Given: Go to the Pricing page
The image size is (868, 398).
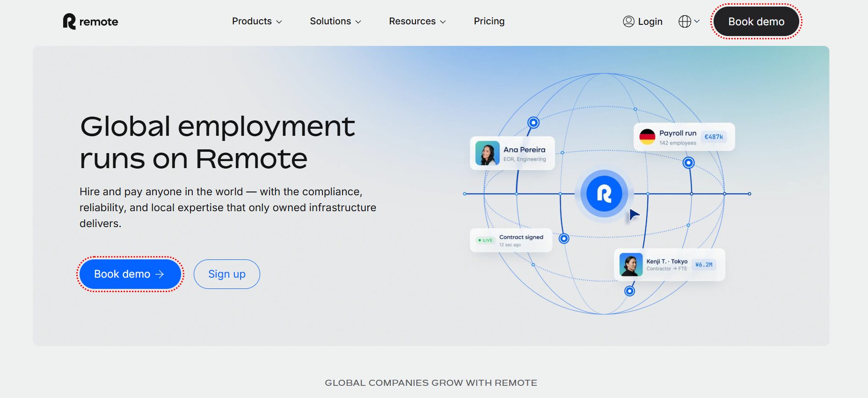Looking at the screenshot, I should tap(489, 21).
